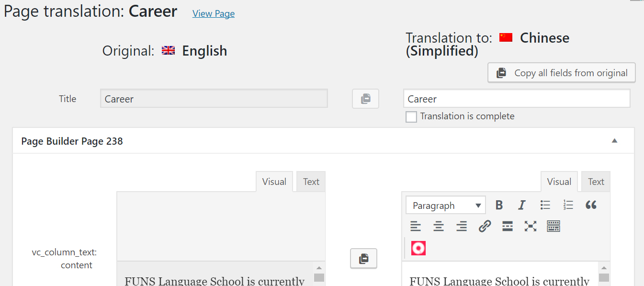Viewport: 644px width, 286px height.
Task: Apply Italic formatting in translation editor
Action: coord(522,206)
